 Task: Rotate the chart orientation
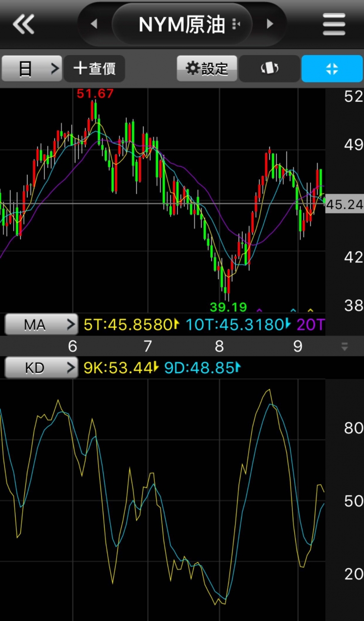[x=269, y=68]
